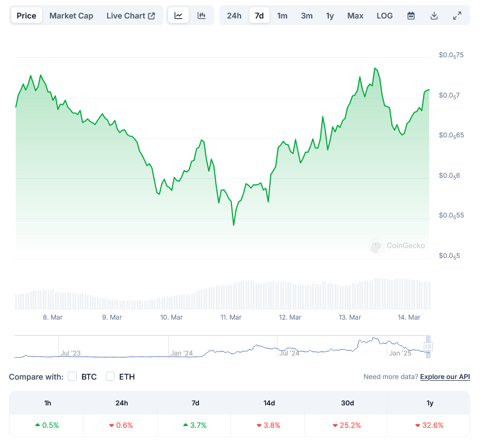Image resolution: width=482 pixels, height=448 pixels.
Task: Select the 1m time range
Action: tap(282, 16)
